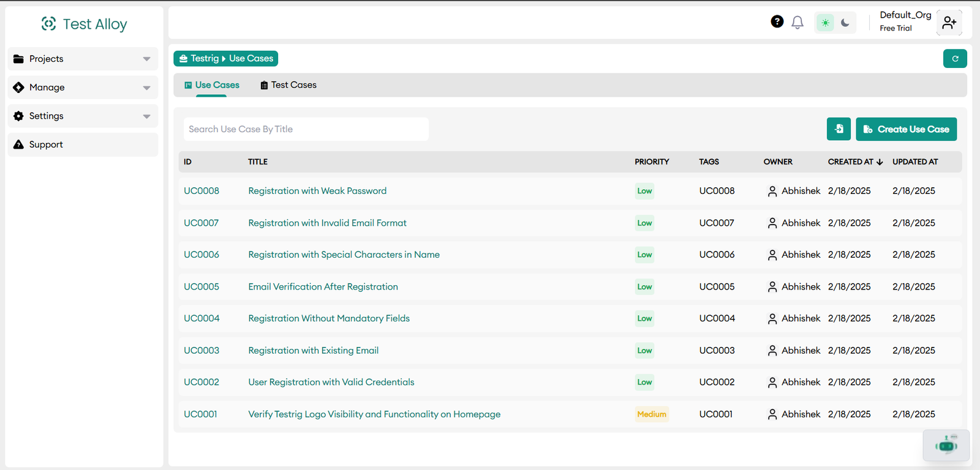Click the owner person icon for UC0008

click(x=772, y=192)
